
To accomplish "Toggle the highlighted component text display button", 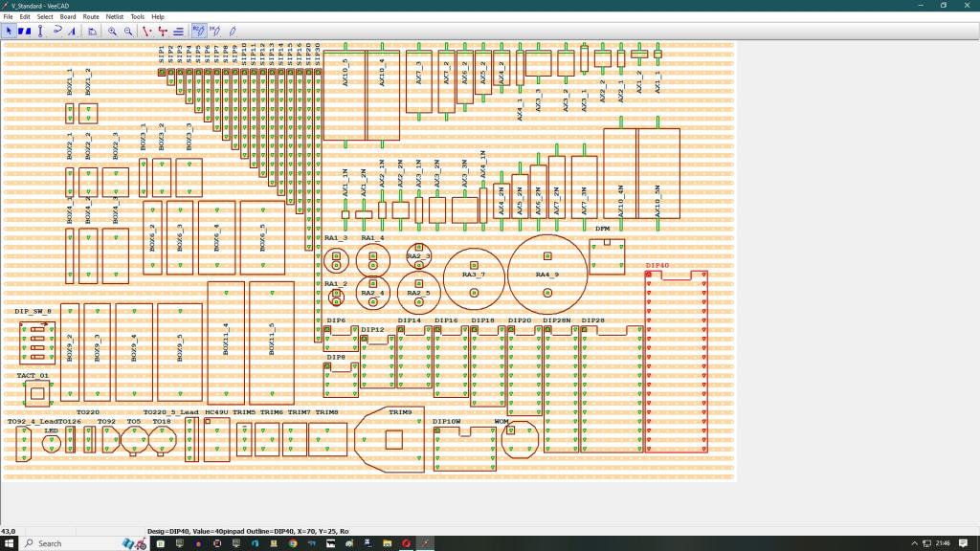I will coord(199,31).
